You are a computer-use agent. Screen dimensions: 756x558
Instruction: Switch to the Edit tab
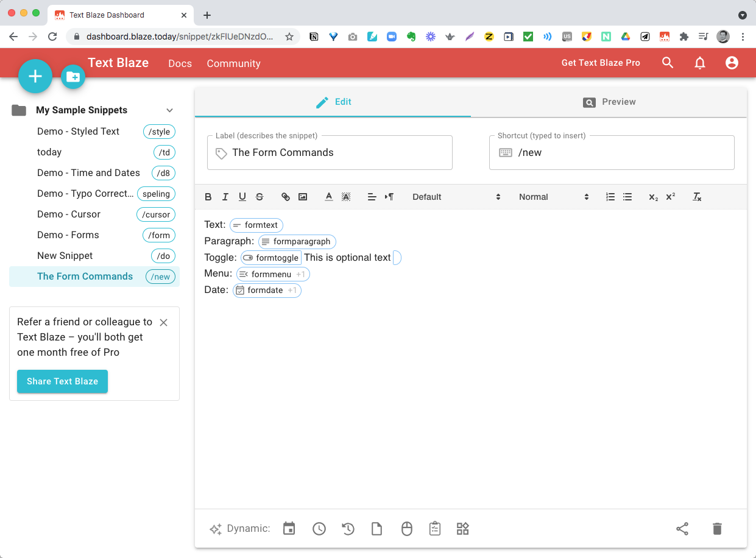click(x=333, y=102)
